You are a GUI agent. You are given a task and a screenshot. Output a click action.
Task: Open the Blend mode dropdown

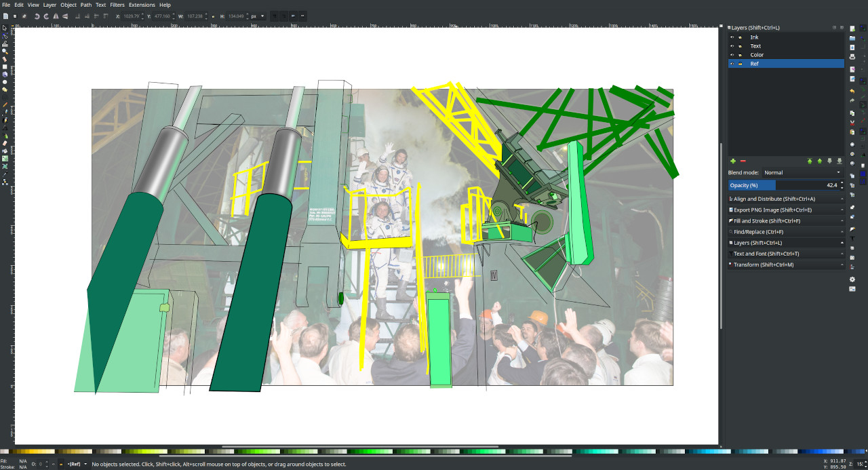pyautogui.click(x=803, y=173)
